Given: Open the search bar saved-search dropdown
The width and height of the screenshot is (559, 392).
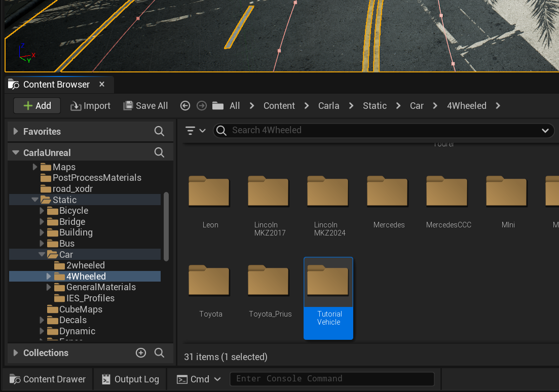Looking at the screenshot, I should [545, 131].
